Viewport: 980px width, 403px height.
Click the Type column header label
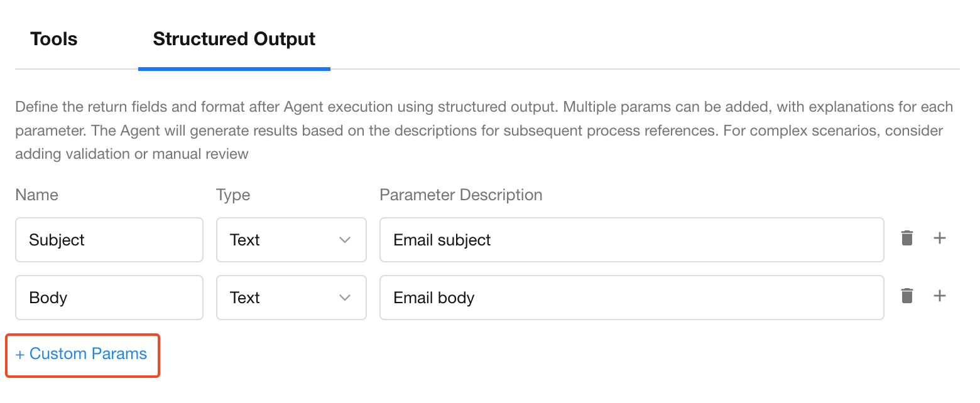coord(233,195)
